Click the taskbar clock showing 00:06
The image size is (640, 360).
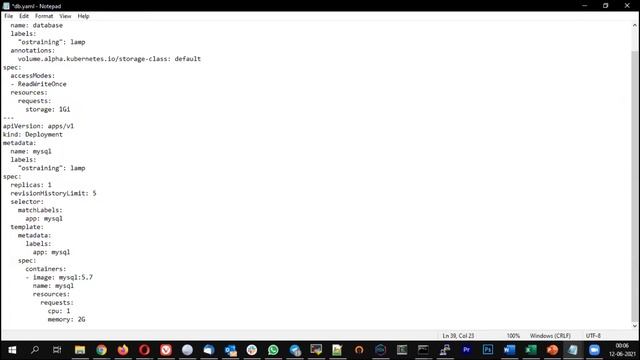click(x=622, y=350)
